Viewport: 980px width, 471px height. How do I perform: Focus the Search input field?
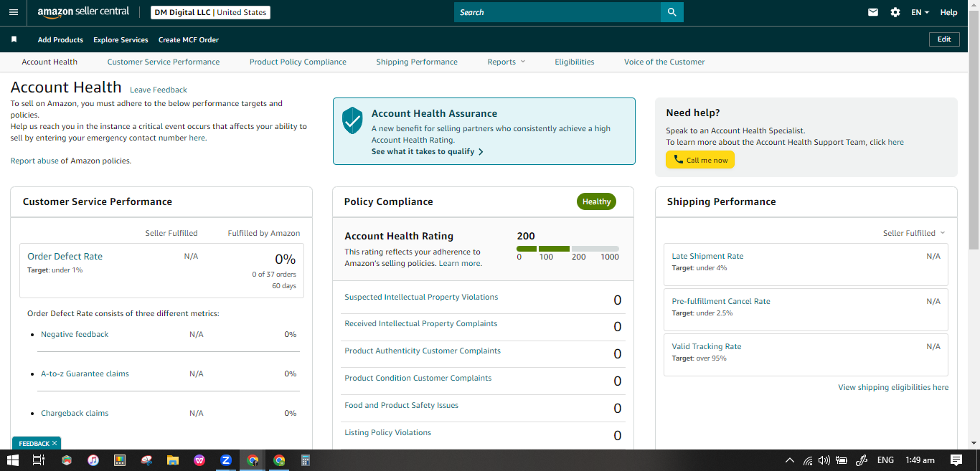pyautogui.click(x=557, y=12)
